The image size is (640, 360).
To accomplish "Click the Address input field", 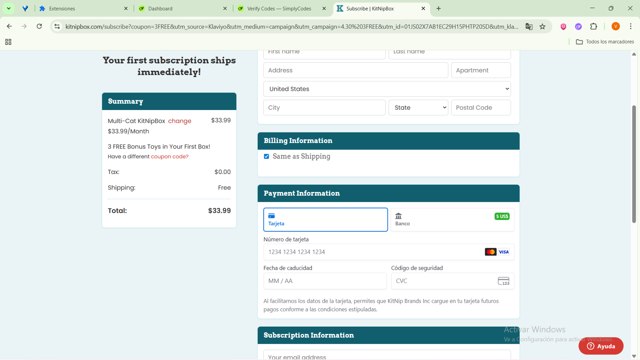I will click(x=356, y=70).
